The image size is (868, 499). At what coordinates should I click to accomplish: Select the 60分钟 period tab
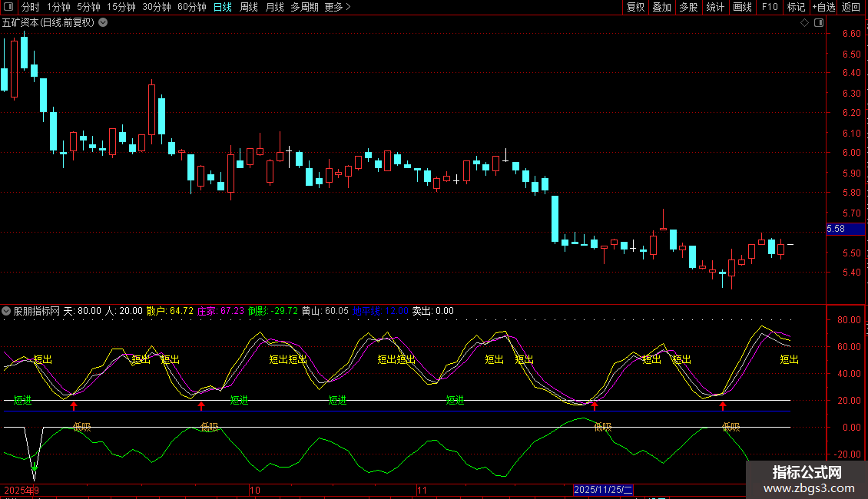(191, 7)
